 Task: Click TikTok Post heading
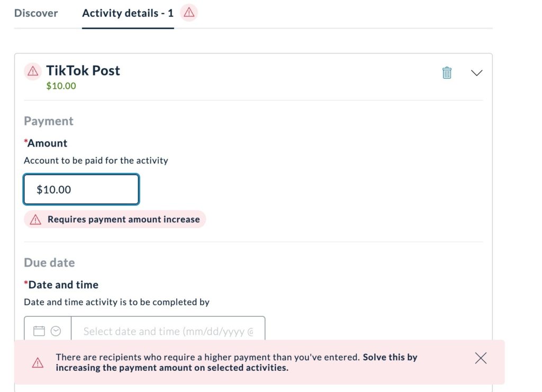click(83, 70)
